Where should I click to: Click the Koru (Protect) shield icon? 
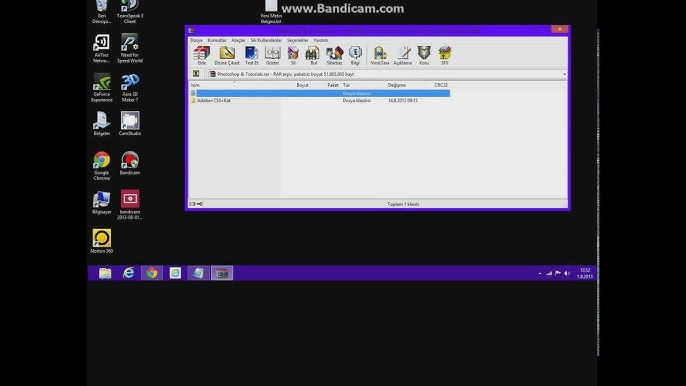(x=424, y=56)
